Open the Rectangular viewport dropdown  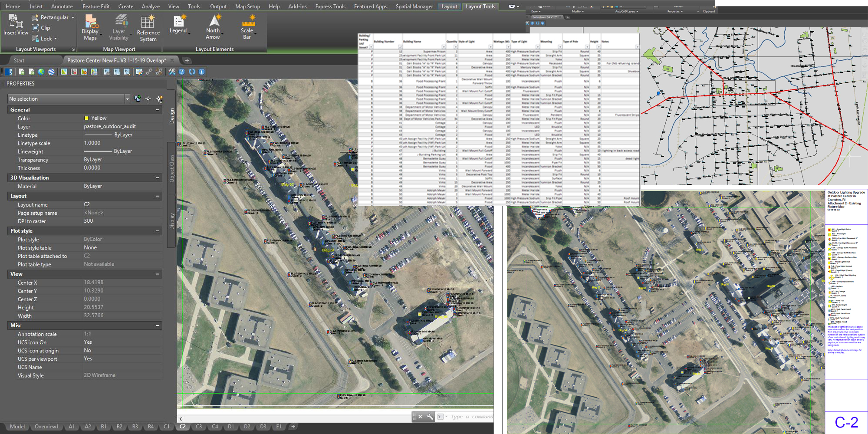tap(73, 17)
